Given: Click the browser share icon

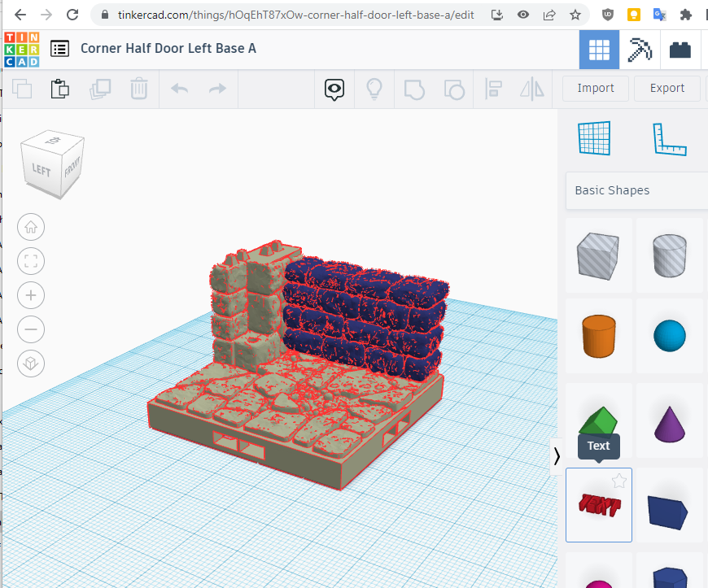Looking at the screenshot, I should pyautogui.click(x=549, y=15).
